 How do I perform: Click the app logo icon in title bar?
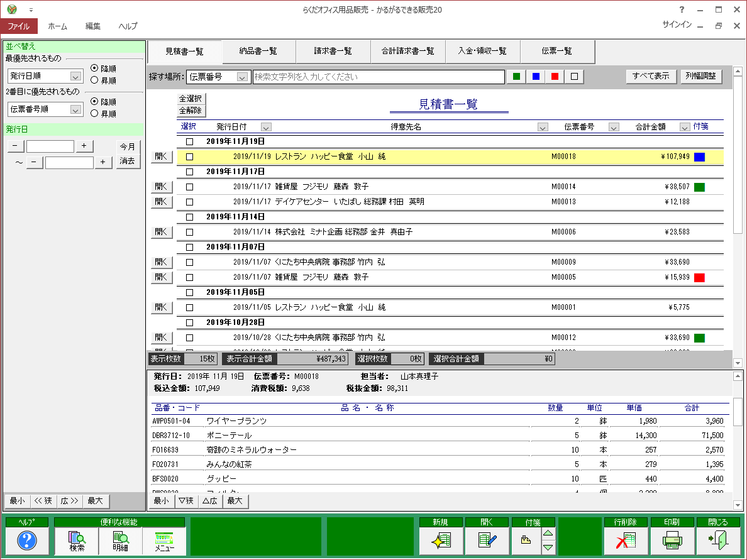12,9
